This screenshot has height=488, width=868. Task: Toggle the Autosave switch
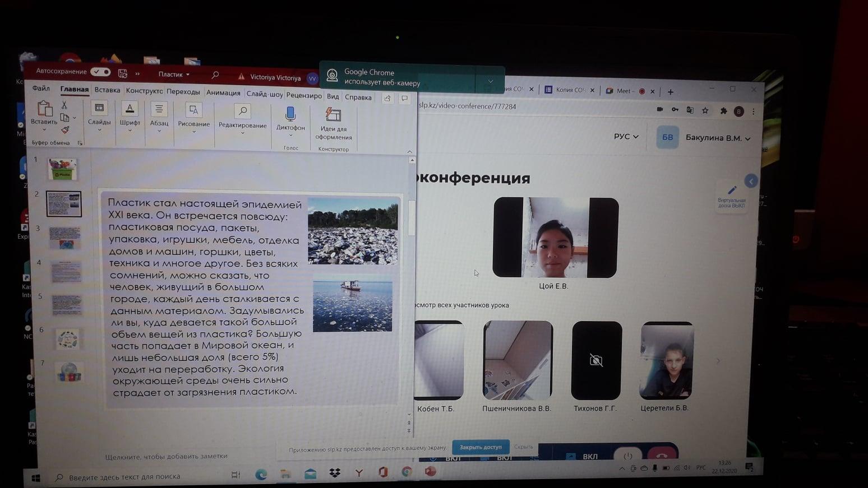pyautogui.click(x=101, y=72)
